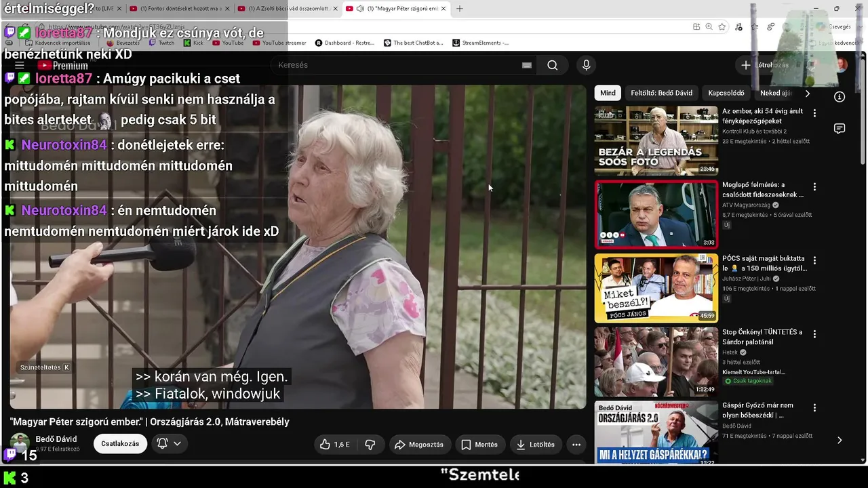Click the Megosztás share button

click(x=419, y=445)
